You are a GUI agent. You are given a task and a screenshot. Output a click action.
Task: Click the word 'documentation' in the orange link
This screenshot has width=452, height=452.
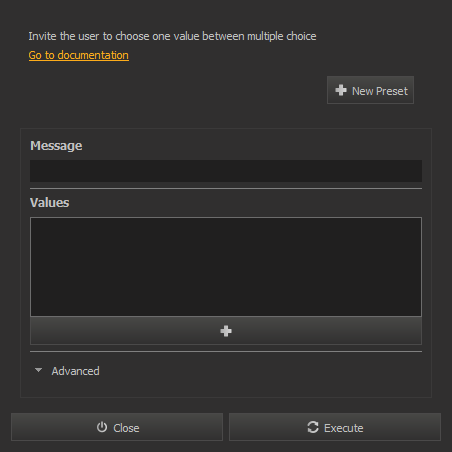click(93, 55)
